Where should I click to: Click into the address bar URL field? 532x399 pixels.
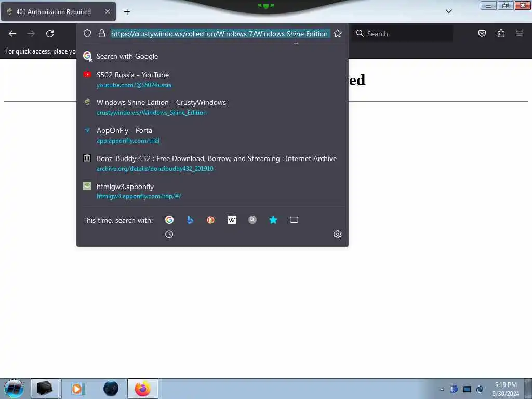[x=220, y=34]
